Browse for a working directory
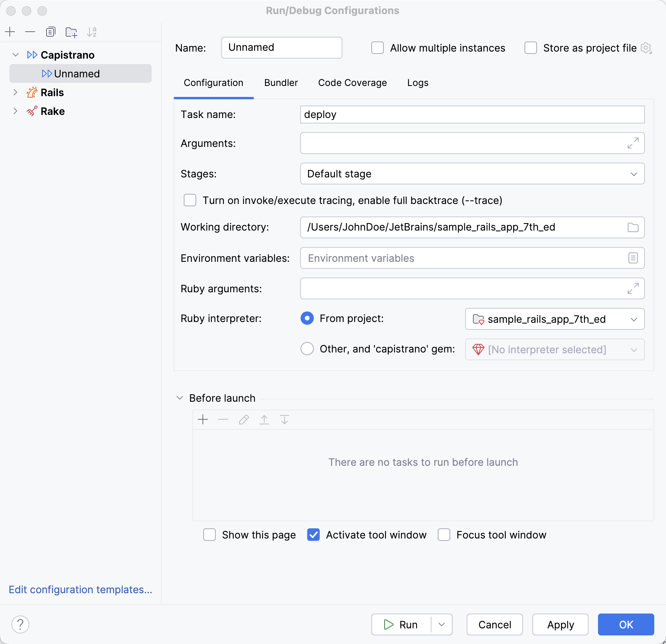This screenshot has height=644, width=666. (633, 227)
